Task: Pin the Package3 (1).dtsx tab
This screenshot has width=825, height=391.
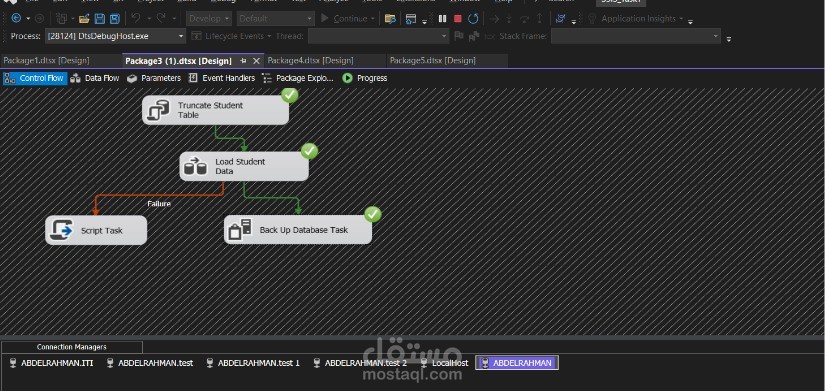Action: point(243,61)
